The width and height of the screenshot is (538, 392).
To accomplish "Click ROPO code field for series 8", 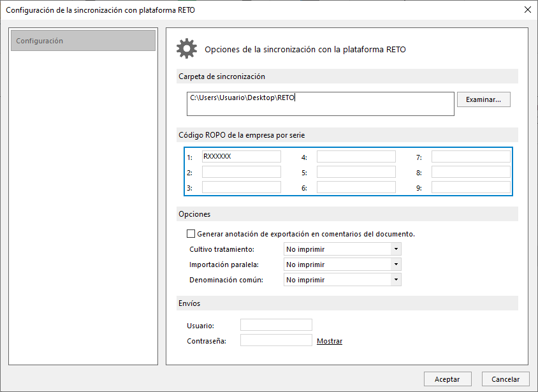I will tap(470, 172).
